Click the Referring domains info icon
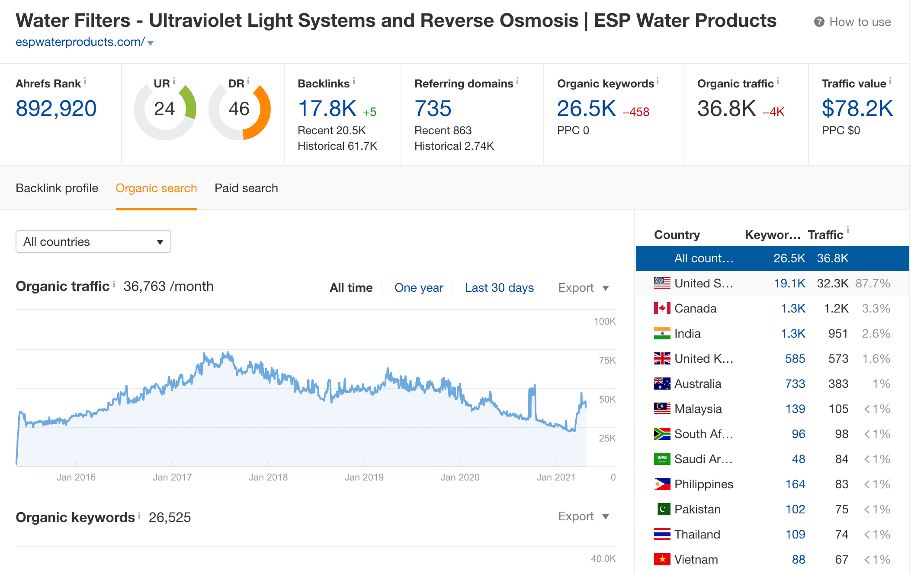The image size is (924, 574). [x=517, y=81]
